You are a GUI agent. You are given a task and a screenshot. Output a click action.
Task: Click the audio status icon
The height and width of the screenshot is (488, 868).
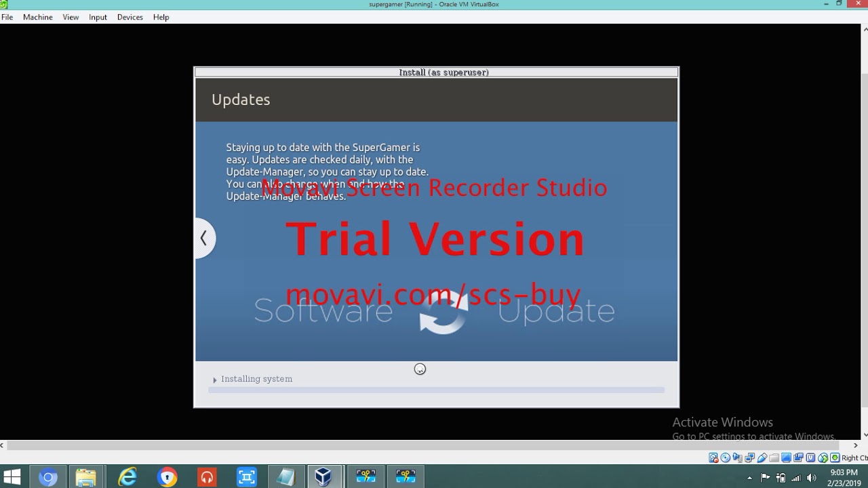738,457
